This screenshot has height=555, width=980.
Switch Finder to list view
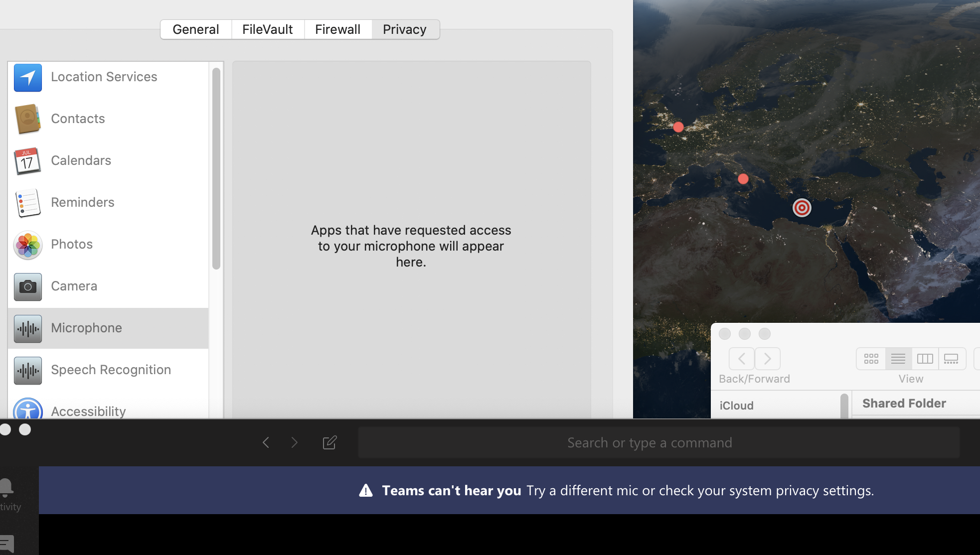click(x=898, y=359)
